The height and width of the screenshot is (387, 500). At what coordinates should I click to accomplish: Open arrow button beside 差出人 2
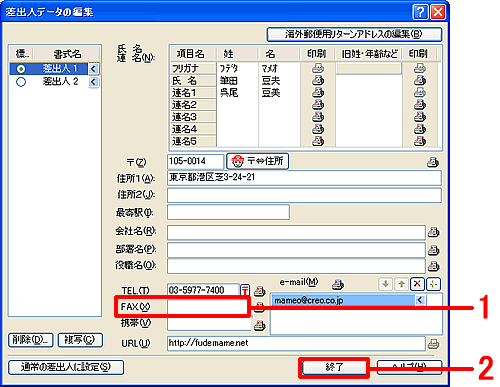pyautogui.click(x=93, y=82)
